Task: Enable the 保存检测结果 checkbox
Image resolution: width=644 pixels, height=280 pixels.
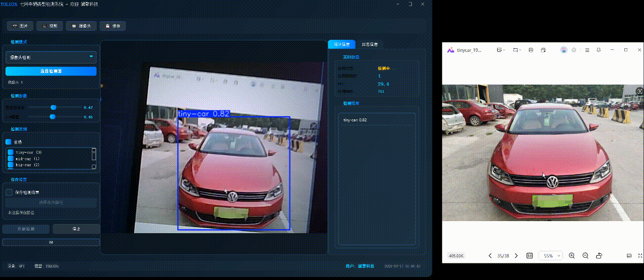Action: (x=9, y=192)
